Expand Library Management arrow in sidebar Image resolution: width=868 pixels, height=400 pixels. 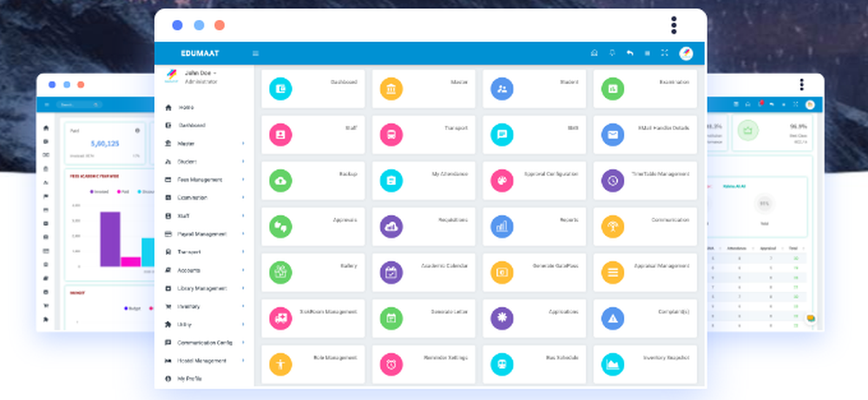243,288
